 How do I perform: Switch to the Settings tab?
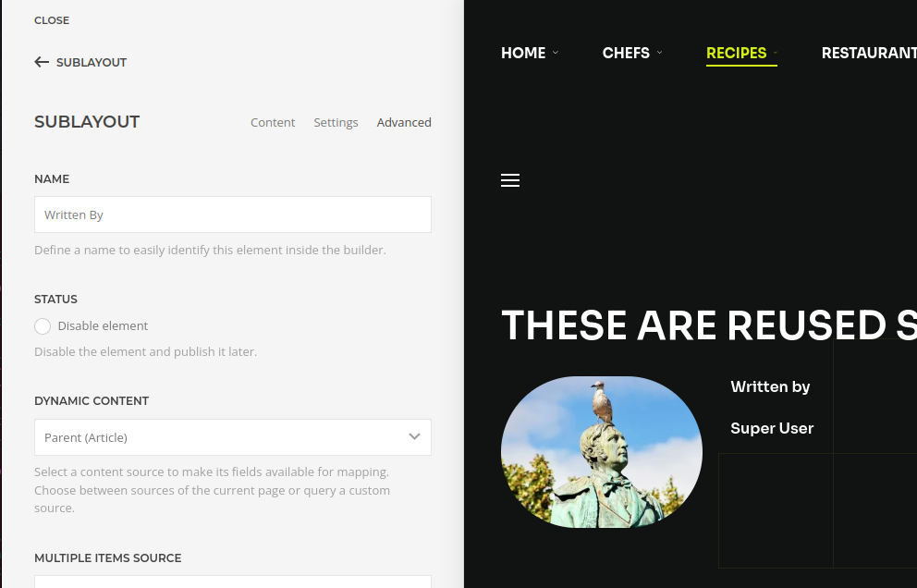click(x=336, y=122)
